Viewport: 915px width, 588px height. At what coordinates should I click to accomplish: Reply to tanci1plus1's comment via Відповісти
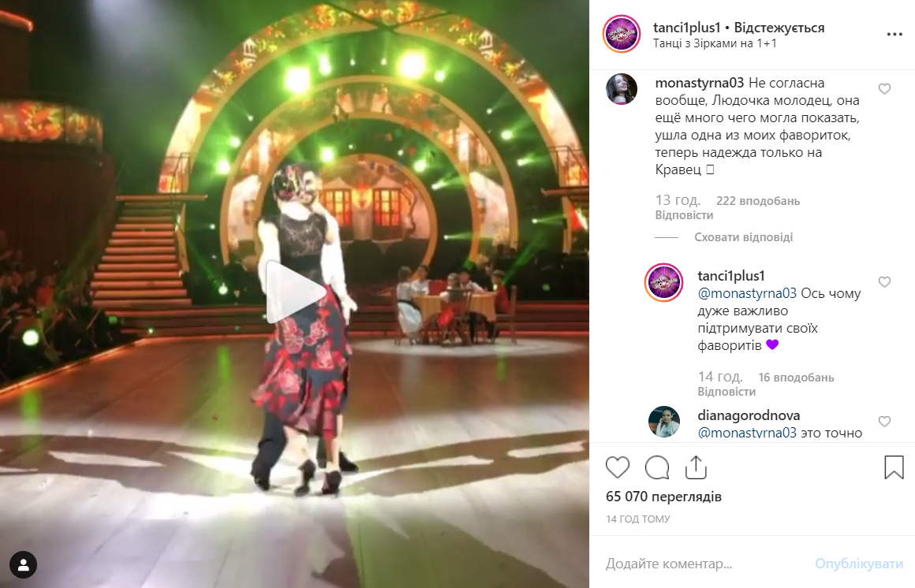pos(726,392)
